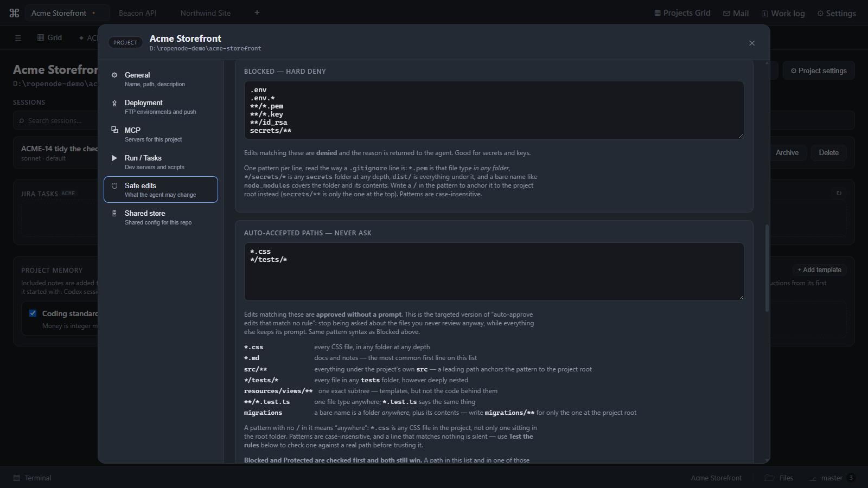Click the PROJECT badge in dialog header
The image size is (868, 488).
tap(125, 43)
